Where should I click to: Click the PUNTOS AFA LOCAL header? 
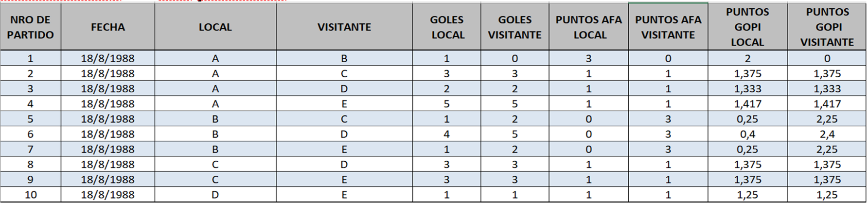[589, 27]
